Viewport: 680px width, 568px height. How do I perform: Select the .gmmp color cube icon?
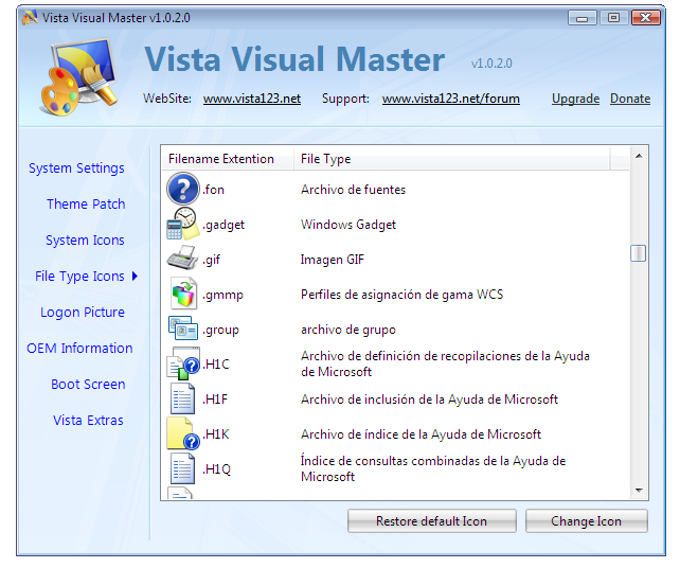click(184, 294)
